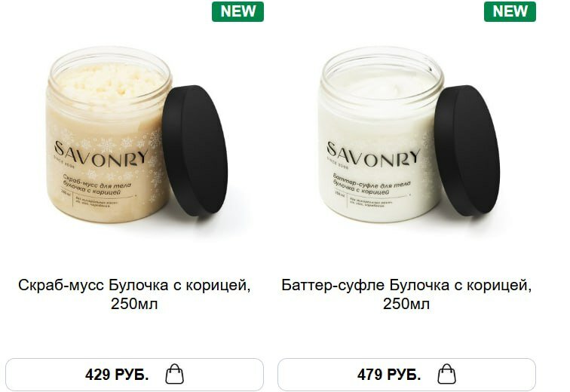Click the green NEW badge above the batter-souffle jar

click(510, 11)
